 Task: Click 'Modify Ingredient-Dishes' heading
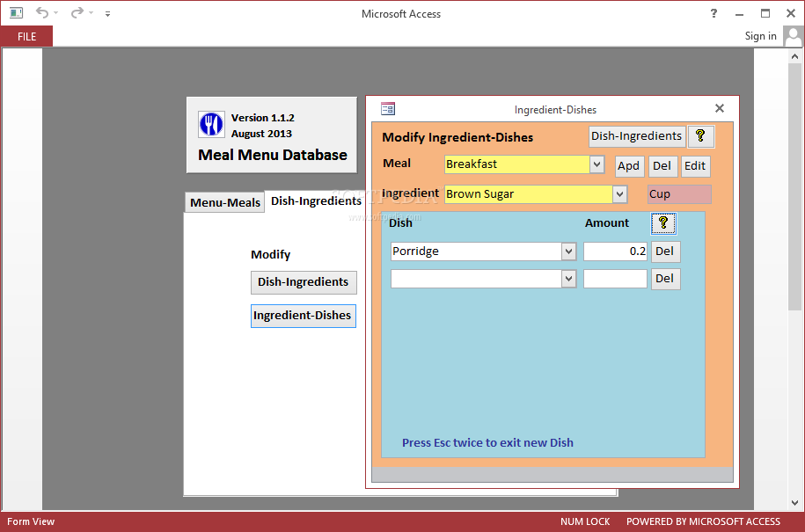point(457,137)
